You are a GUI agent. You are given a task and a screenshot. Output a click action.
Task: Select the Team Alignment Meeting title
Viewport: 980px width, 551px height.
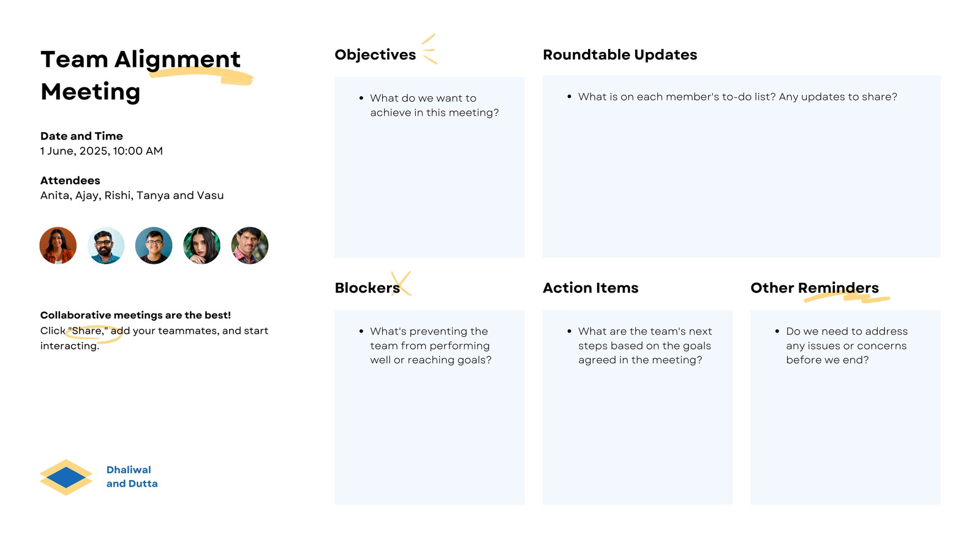pyautogui.click(x=140, y=75)
